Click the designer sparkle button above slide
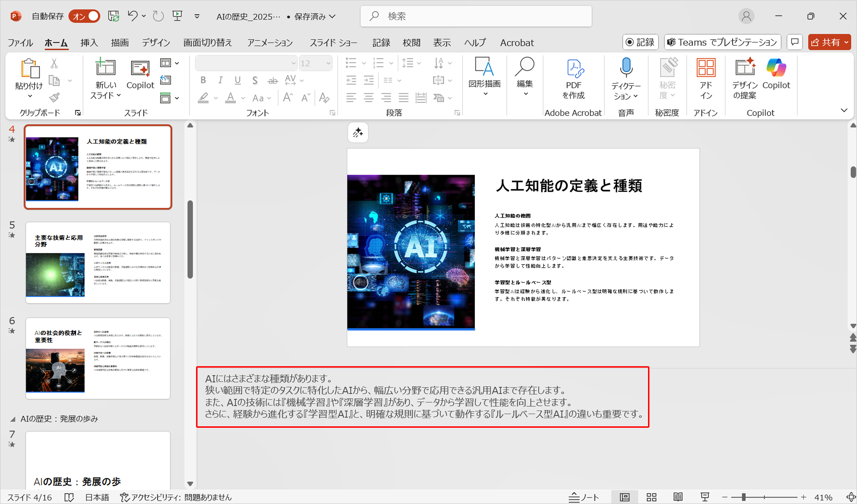The height and width of the screenshot is (504, 857). [358, 133]
